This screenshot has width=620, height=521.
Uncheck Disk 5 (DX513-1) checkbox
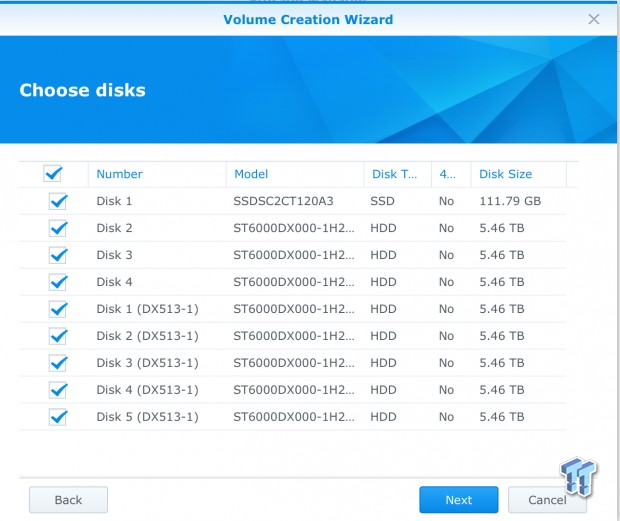pos(58,417)
